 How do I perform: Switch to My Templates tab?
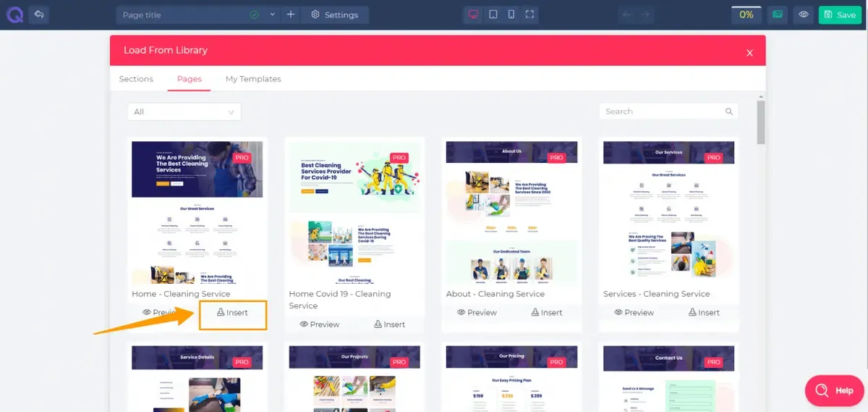pos(253,79)
